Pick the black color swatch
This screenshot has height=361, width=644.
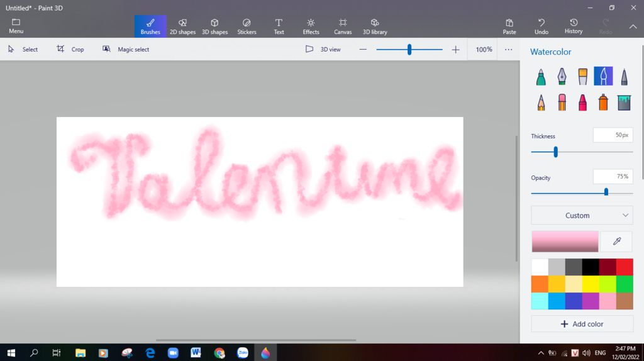(x=591, y=267)
